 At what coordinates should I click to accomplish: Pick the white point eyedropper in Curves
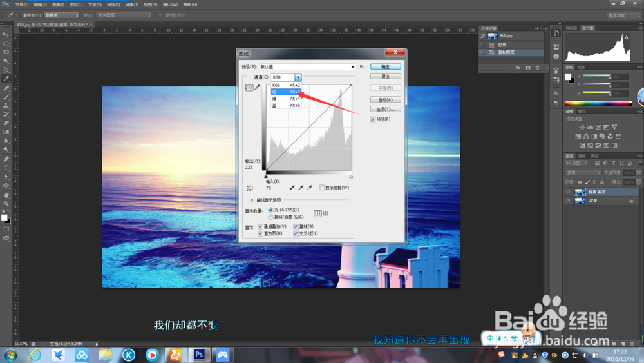click(310, 188)
